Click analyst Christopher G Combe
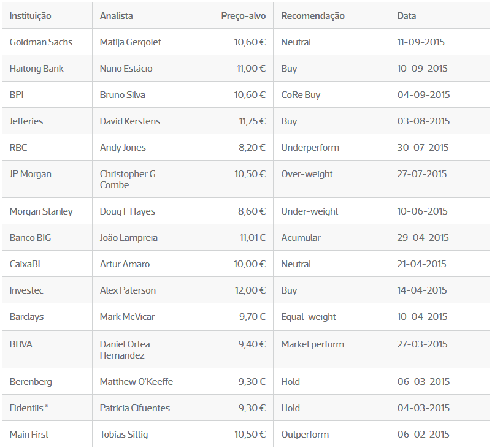Image resolution: width=492 pixels, height=448 pixels. coord(128,179)
